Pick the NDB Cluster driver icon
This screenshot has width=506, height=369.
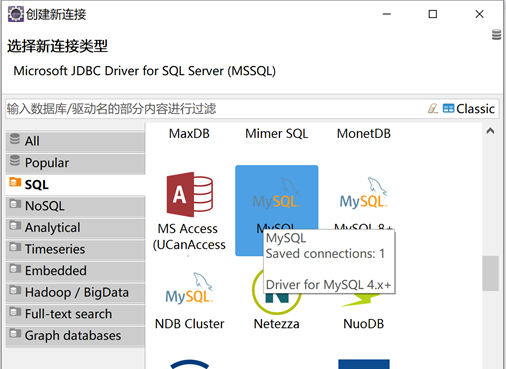pos(189,288)
